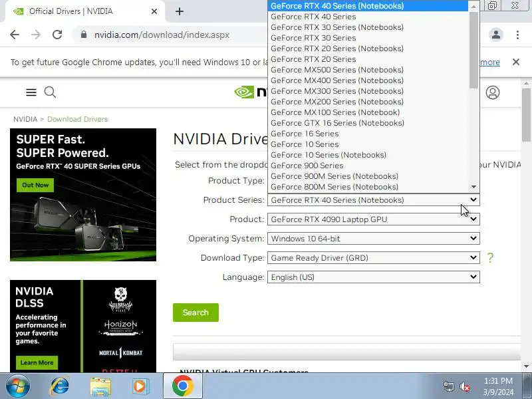The image size is (532, 399).
Task: Select GeForce RTX 40 Series option
Action: [368, 17]
